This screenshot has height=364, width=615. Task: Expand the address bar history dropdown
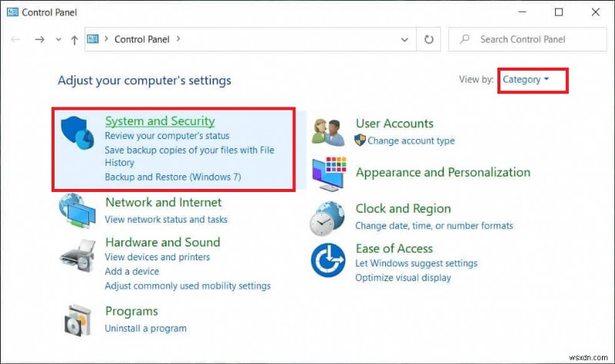[405, 39]
